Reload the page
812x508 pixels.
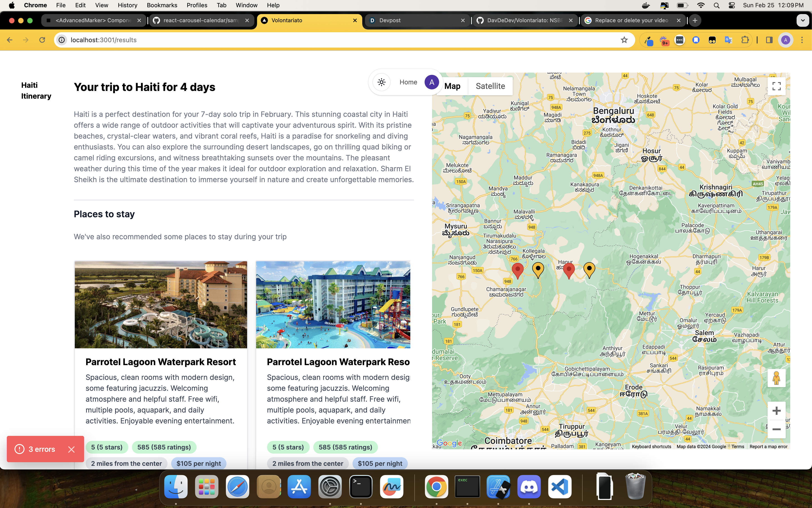42,40
